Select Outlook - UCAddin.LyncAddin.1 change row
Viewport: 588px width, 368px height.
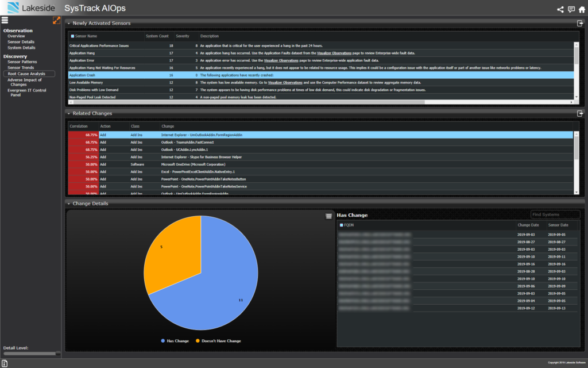point(320,149)
